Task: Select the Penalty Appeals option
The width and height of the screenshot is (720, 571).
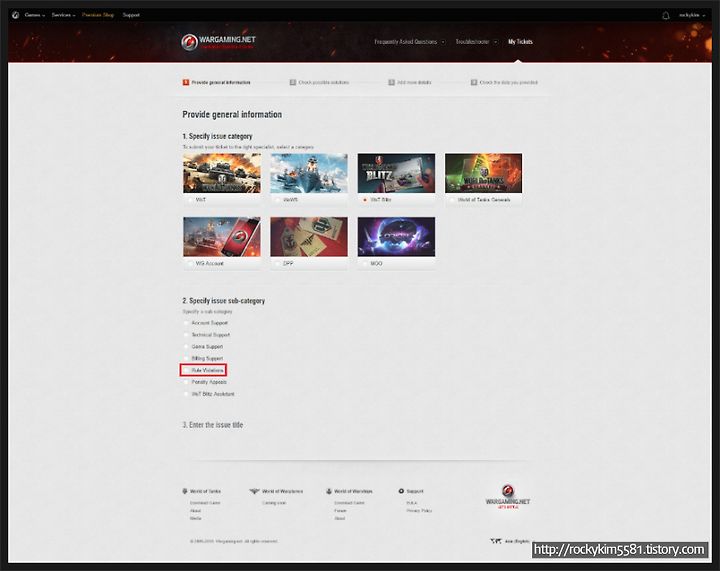Action: [x=205, y=382]
